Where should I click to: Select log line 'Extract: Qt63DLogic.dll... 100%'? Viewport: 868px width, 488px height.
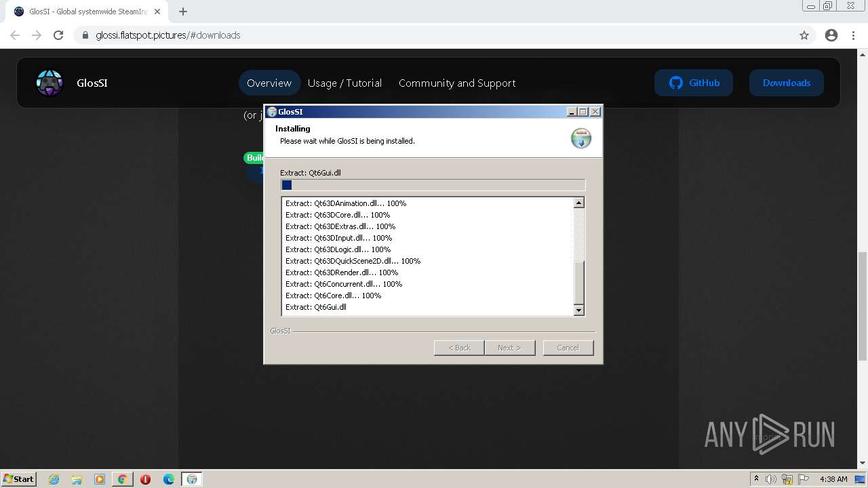point(338,249)
